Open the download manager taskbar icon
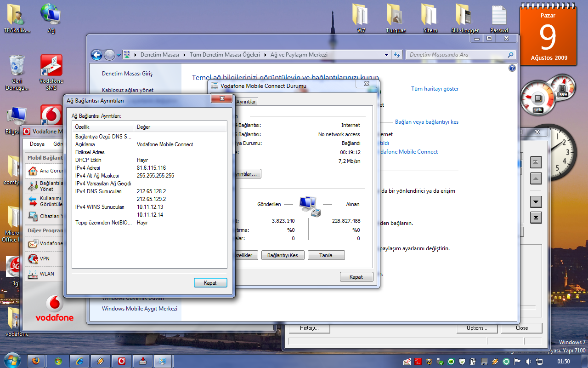 pyautogui.click(x=143, y=361)
